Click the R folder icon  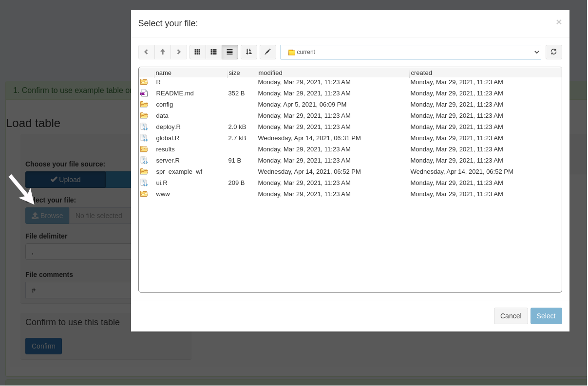coord(144,82)
